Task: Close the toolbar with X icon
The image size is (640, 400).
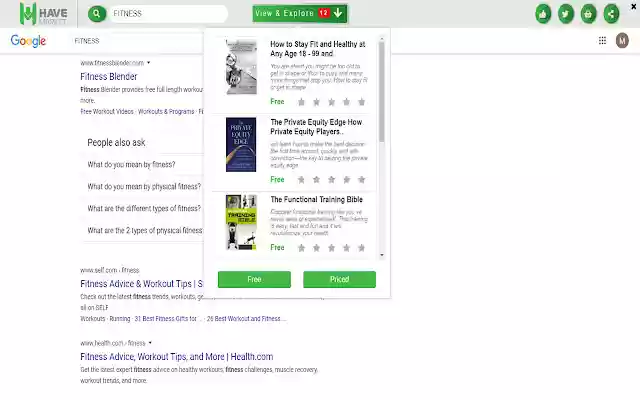Action: point(634,7)
